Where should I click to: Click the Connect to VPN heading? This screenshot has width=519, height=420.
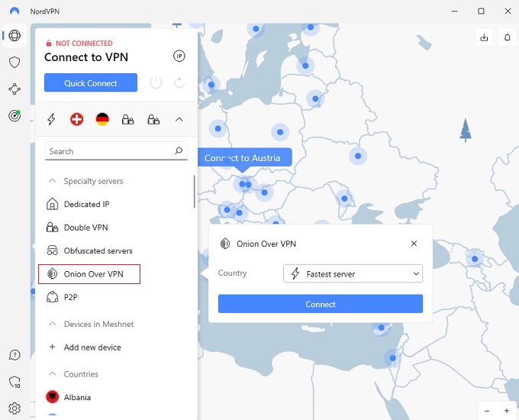[86, 57]
